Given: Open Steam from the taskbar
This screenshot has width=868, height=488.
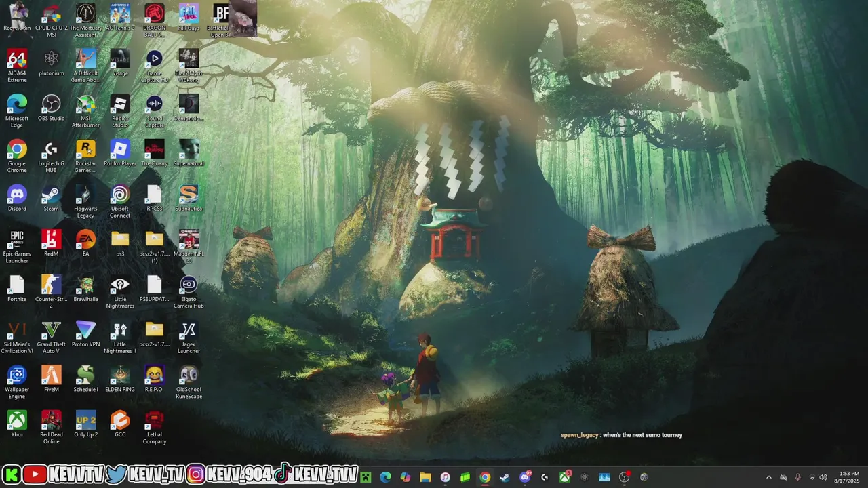Looking at the screenshot, I should [x=505, y=477].
